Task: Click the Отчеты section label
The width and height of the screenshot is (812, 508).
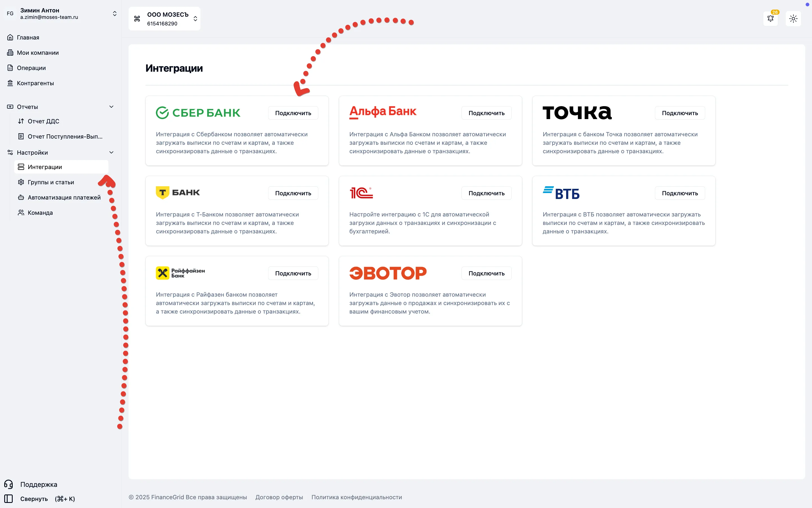Action: [x=28, y=107]
